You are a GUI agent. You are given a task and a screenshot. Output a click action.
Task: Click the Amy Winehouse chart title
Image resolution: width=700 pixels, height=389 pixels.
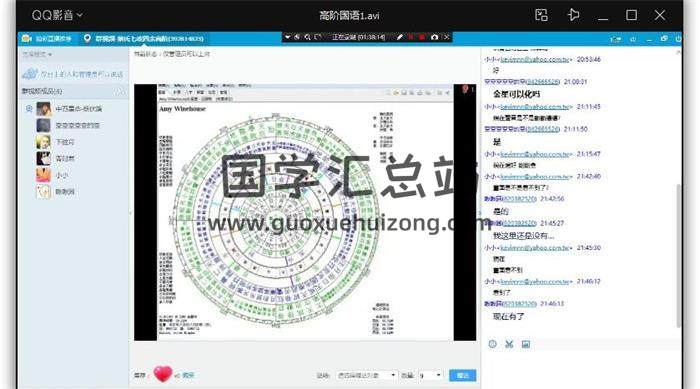pos(182,109)
